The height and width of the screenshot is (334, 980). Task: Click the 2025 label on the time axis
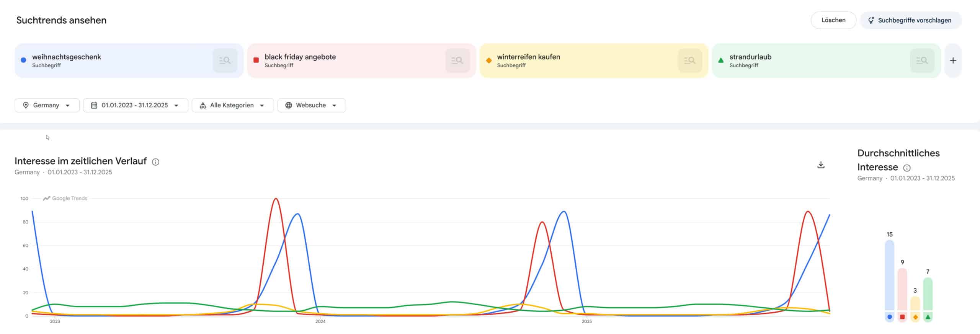(x=586, y=321)
